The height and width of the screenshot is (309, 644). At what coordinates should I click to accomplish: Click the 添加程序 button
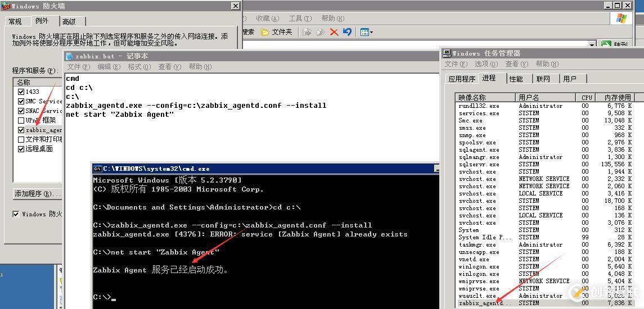(38, 194)
